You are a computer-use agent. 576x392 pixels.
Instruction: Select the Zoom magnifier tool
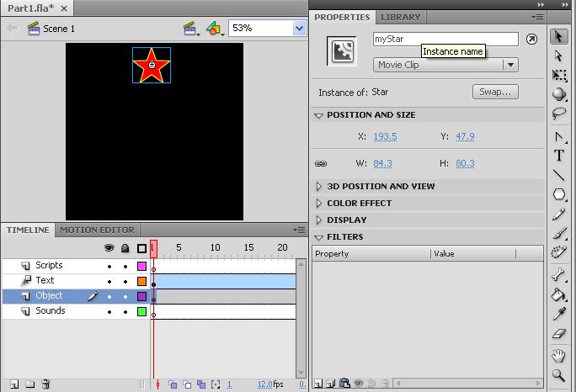pyautogui.click(x=558, y=375)
